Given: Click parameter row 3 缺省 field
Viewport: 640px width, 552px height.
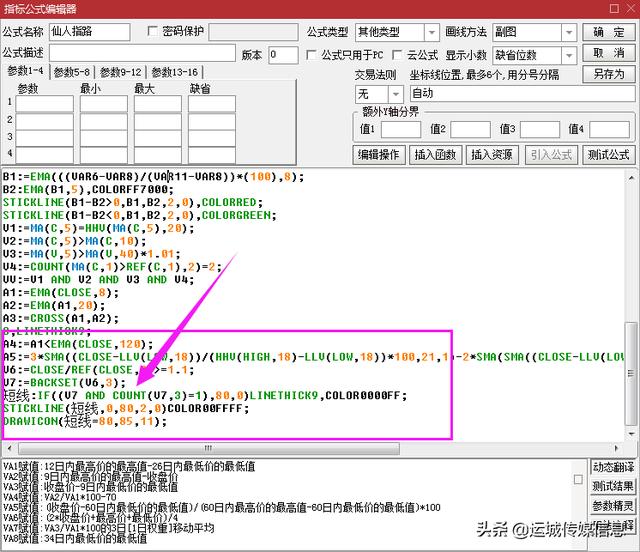Looking at the screenshot, I should pyautogui.click(x=211, y=138).
